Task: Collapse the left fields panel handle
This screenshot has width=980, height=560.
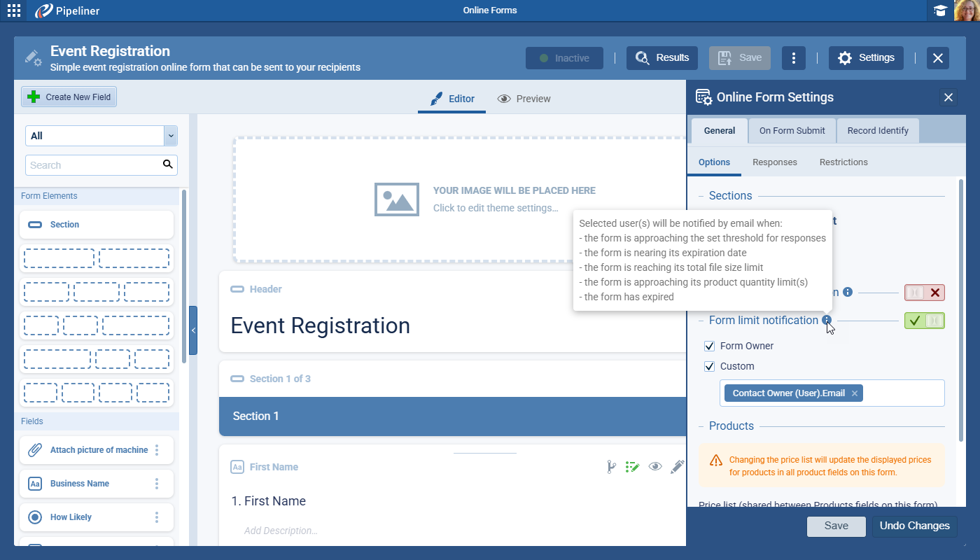Action: coord(193,330)
